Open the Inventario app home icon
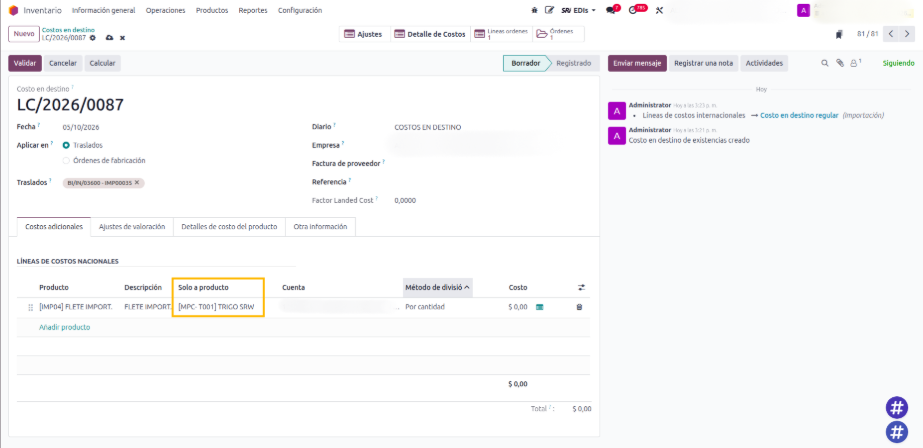Viewport: 923px width, 448px height. pos(13,10)
